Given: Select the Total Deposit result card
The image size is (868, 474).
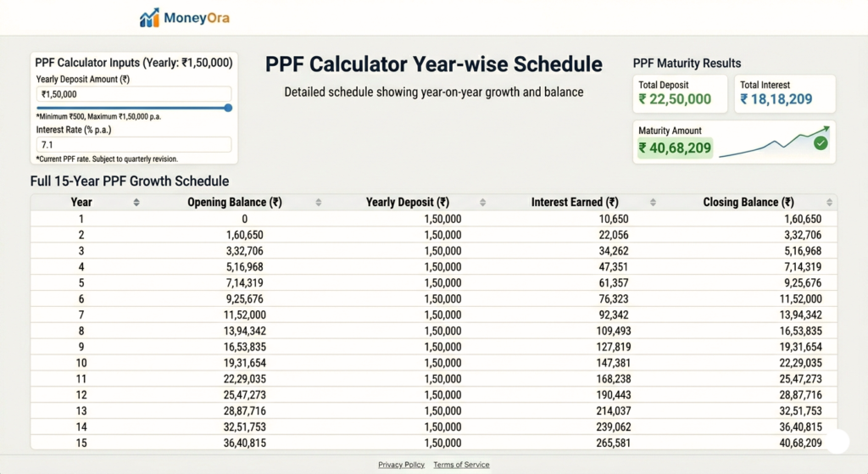Looking at the screenshot, I should point(681,93).
